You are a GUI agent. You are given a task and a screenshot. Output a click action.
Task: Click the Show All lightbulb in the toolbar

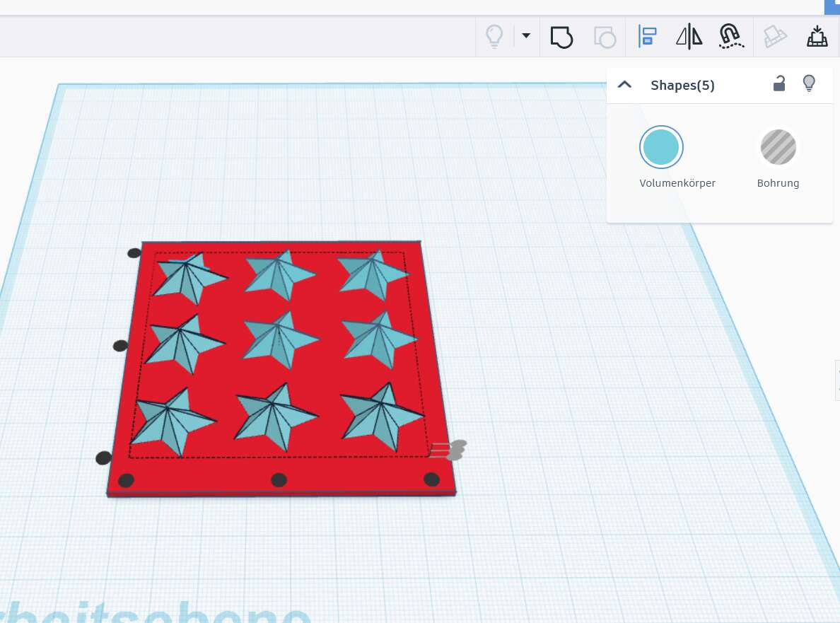[494, 36]
